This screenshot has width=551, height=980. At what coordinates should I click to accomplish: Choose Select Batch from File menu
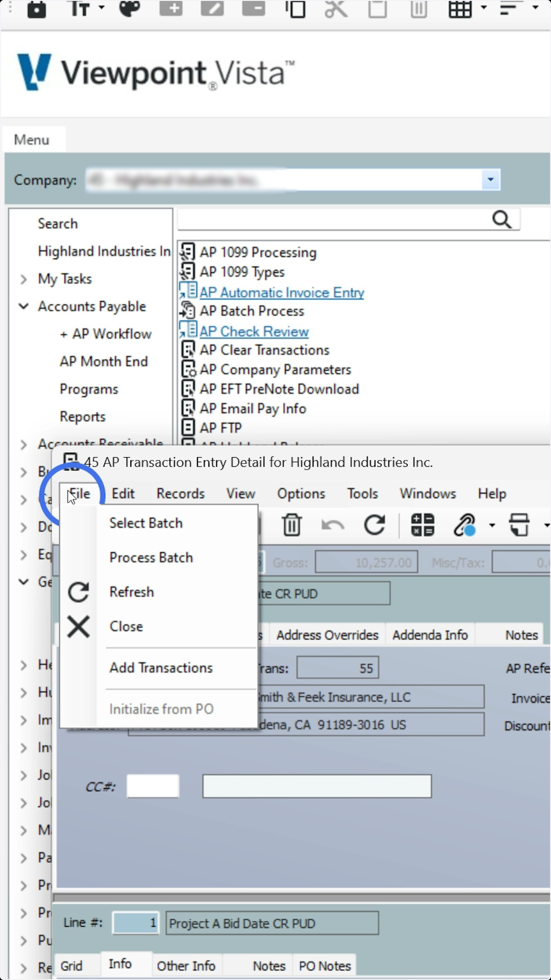point(158,523)
